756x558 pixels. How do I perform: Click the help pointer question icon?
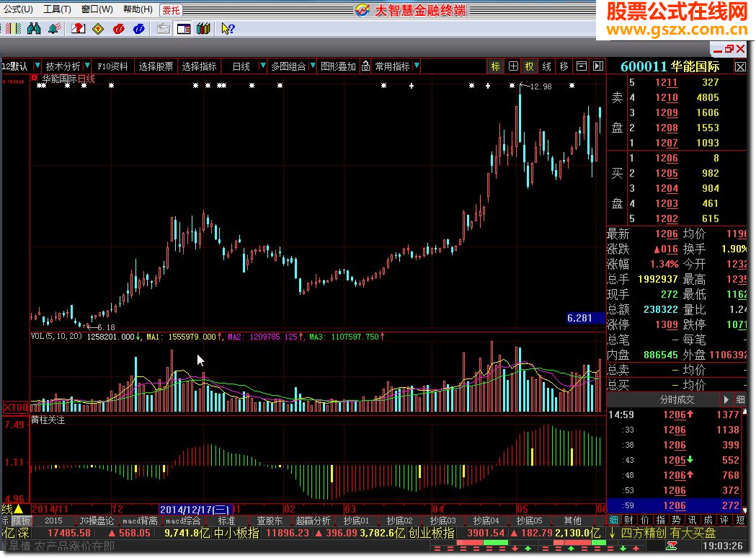click(228, 29)
